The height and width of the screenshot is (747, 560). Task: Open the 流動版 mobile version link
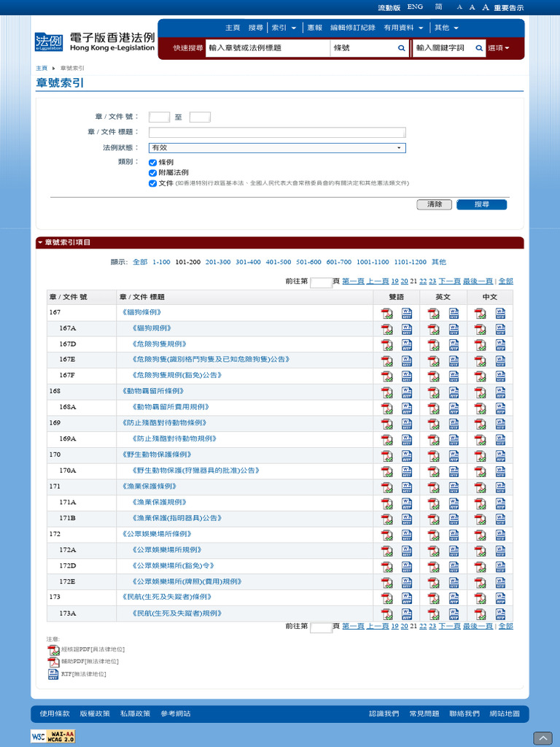click(389, 7)
